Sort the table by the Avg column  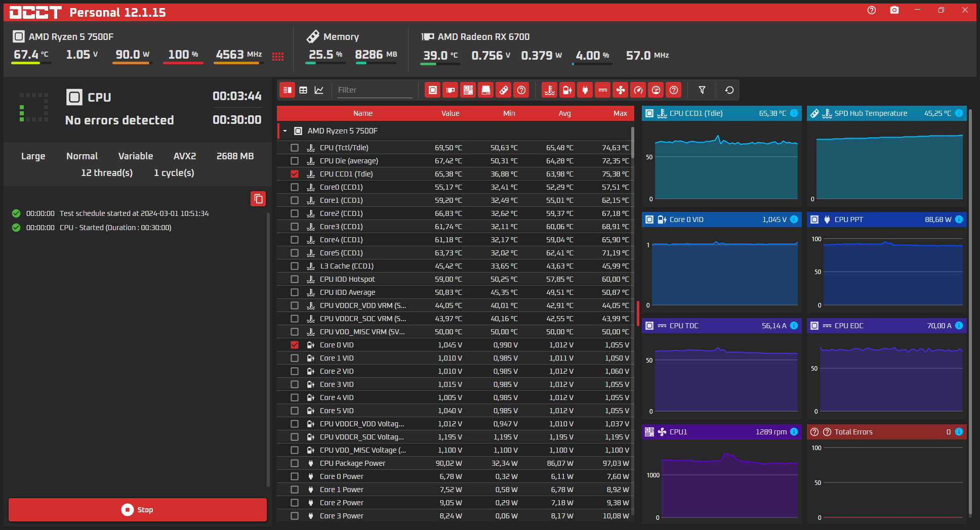click(x=565, y=113)
